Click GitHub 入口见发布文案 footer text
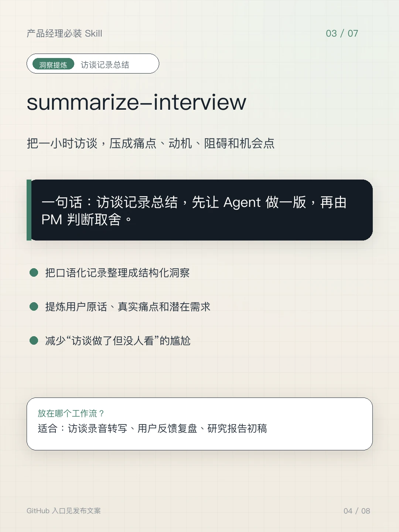Viewport: 399px width, 532px height. pyautogui.click(x=64, y=511)
